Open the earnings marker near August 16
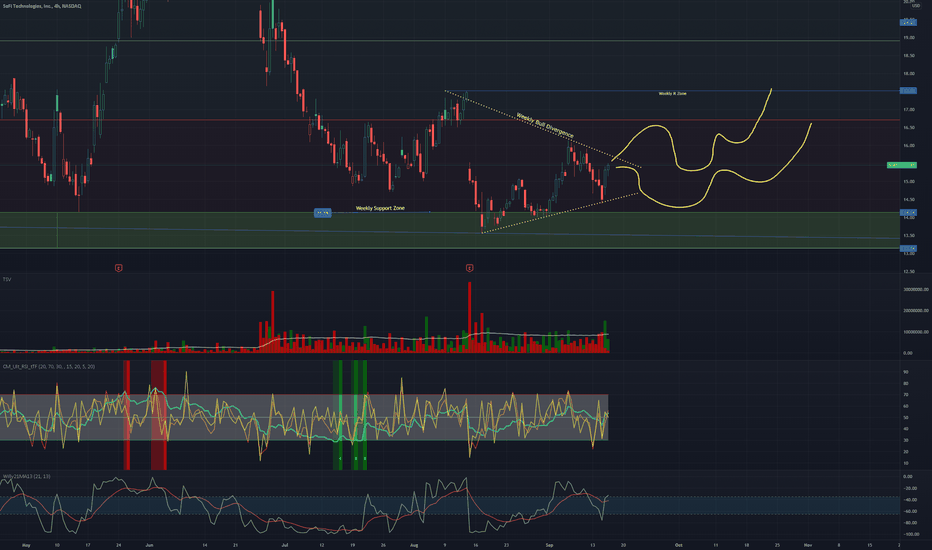This screenshot has height=550, width=932. pos(470,268)
